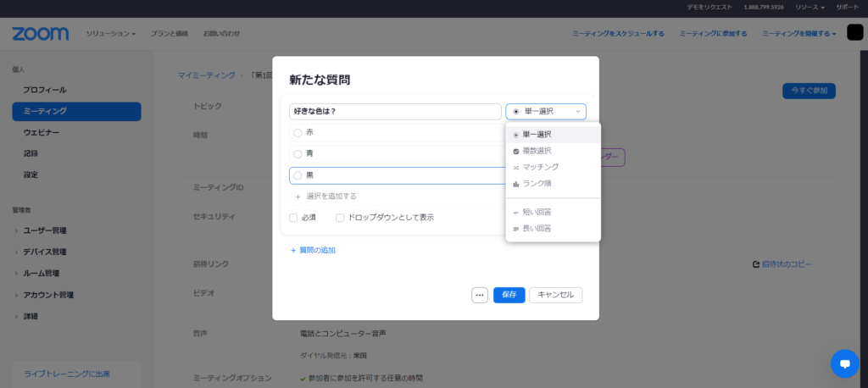
Task: Collapse the 単一選択 question type dropdown
Action: point(546,111)
